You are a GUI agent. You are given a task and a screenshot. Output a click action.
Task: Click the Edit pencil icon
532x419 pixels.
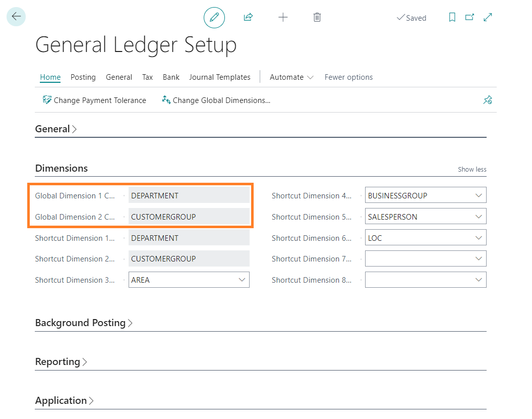(214, 17)
